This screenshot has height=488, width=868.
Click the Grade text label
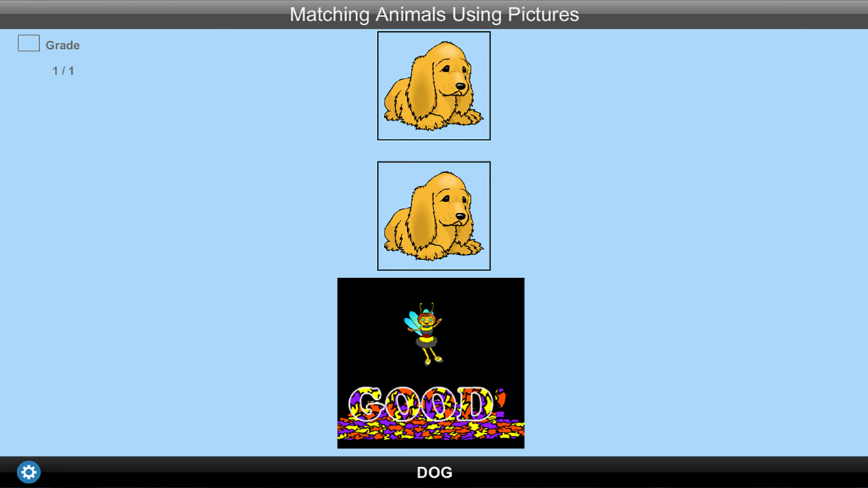[x=62, y=45]
